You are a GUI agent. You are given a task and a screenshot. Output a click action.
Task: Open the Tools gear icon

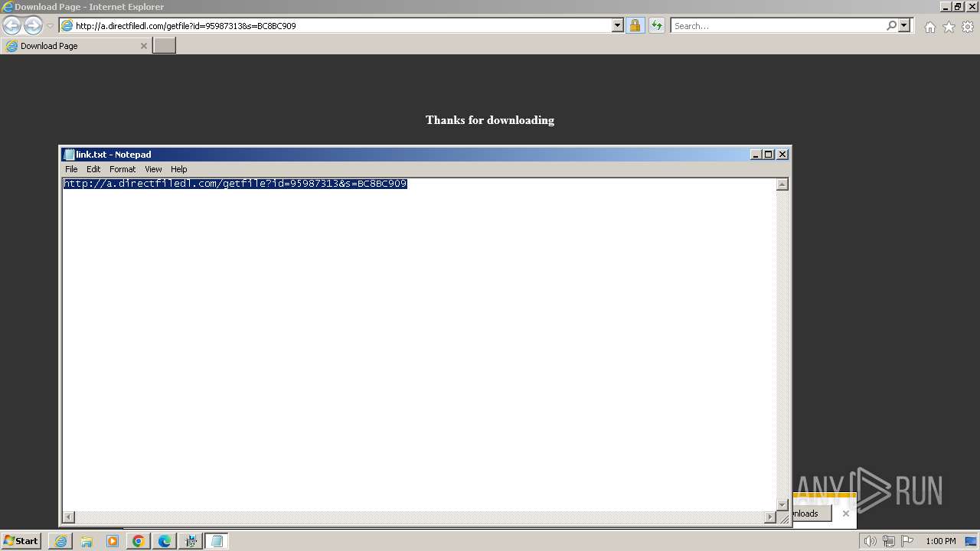[968, 27]
